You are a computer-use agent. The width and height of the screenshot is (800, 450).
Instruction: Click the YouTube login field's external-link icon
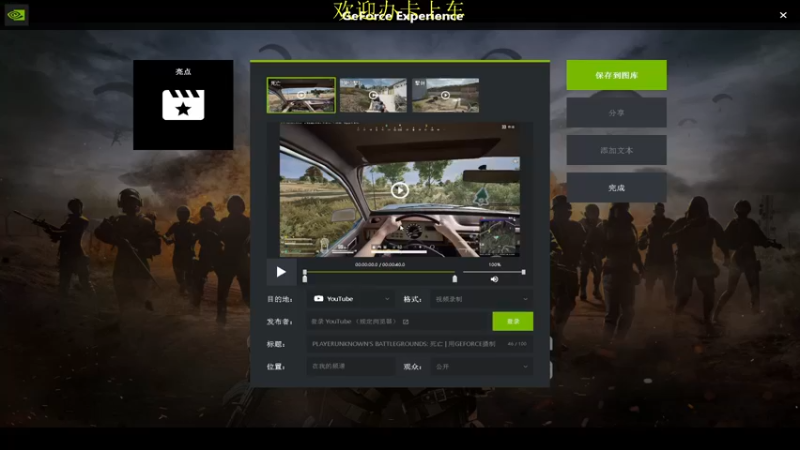[406, 321]
